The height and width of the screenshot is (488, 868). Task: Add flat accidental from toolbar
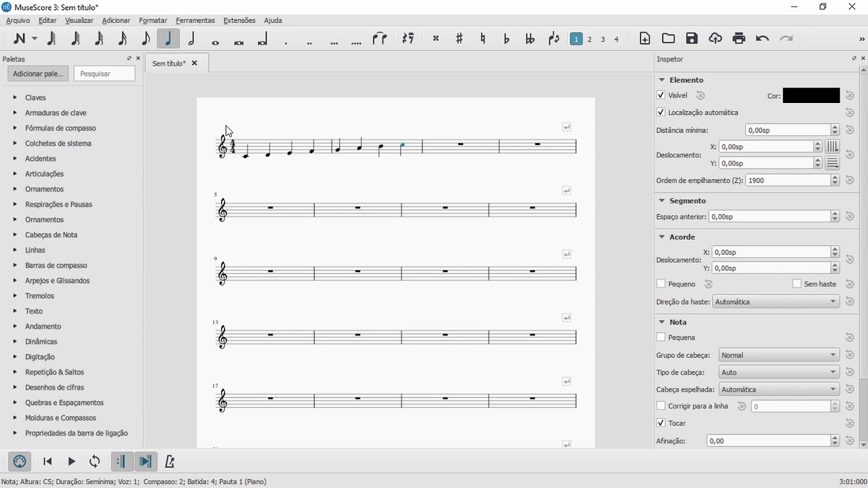507,39
